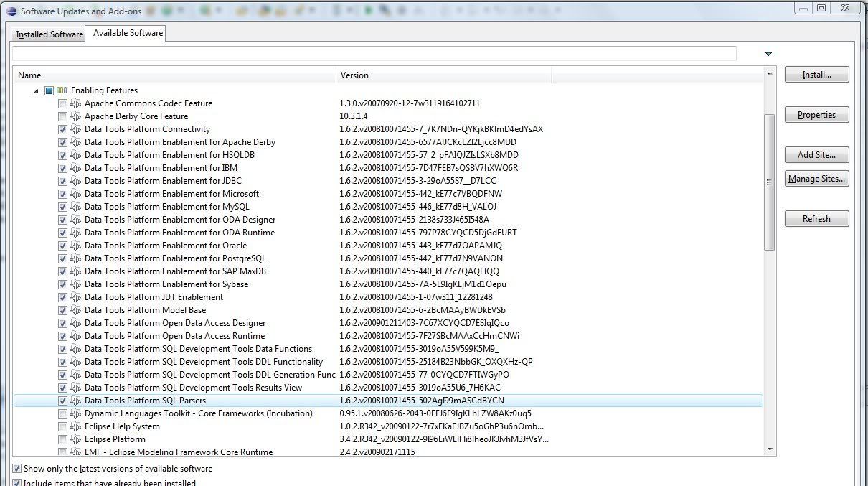Click the feature icon beside Apache Commons Codec Feature

click(76, 103)
